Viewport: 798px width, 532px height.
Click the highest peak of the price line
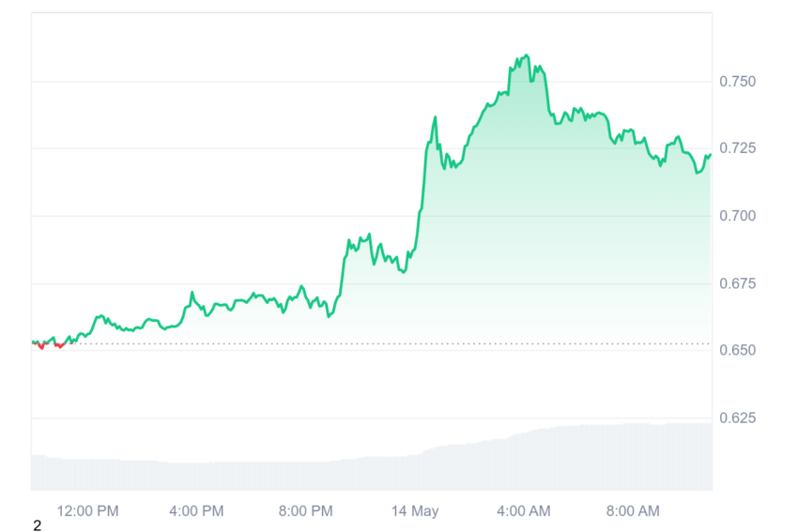(x=527, y=55)
